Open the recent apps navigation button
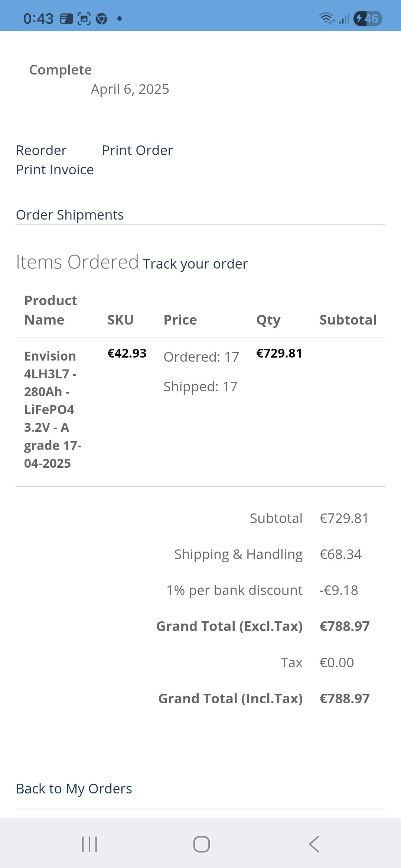Viewport: 401px width, 868px height. click(89, 844)
